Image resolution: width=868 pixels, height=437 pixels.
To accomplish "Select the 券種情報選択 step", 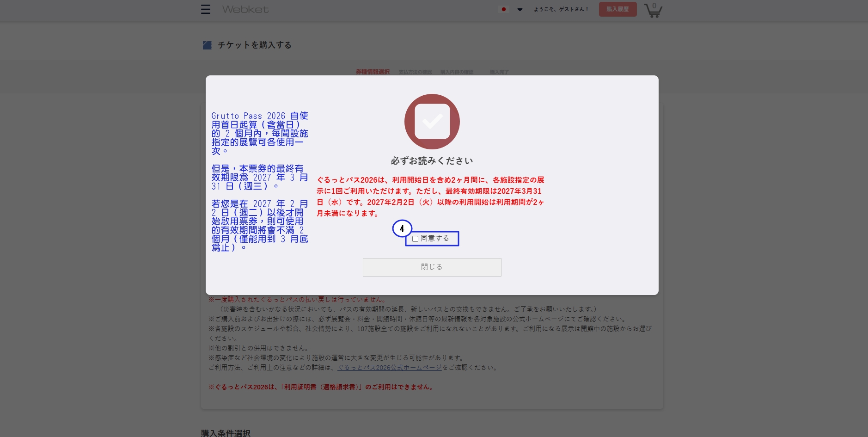I will click(x=373, y=72).
